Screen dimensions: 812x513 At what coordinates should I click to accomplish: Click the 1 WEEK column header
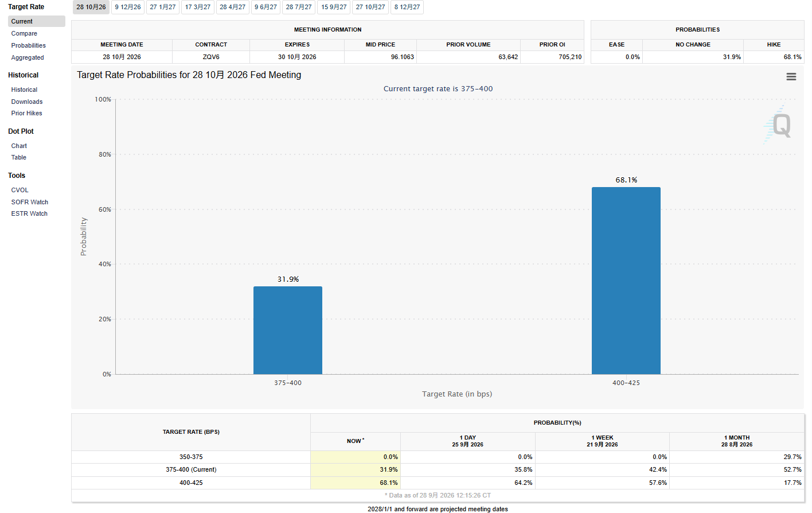click(x=602, y=441)
